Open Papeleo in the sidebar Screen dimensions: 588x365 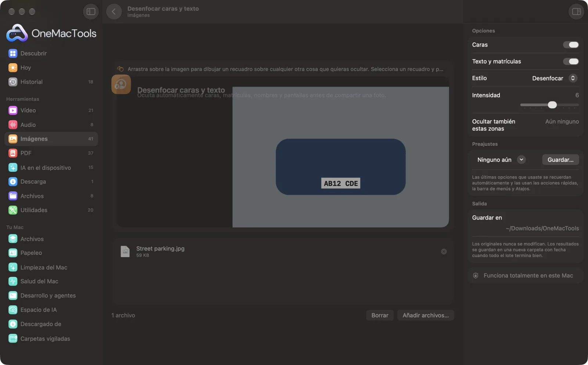click(51, 253)
